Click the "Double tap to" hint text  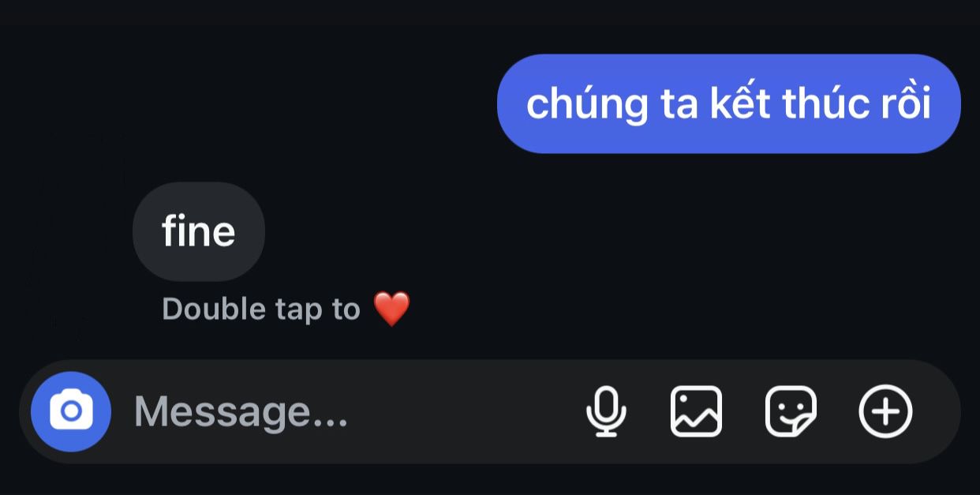pyautogui.click(x=260, y=309)
